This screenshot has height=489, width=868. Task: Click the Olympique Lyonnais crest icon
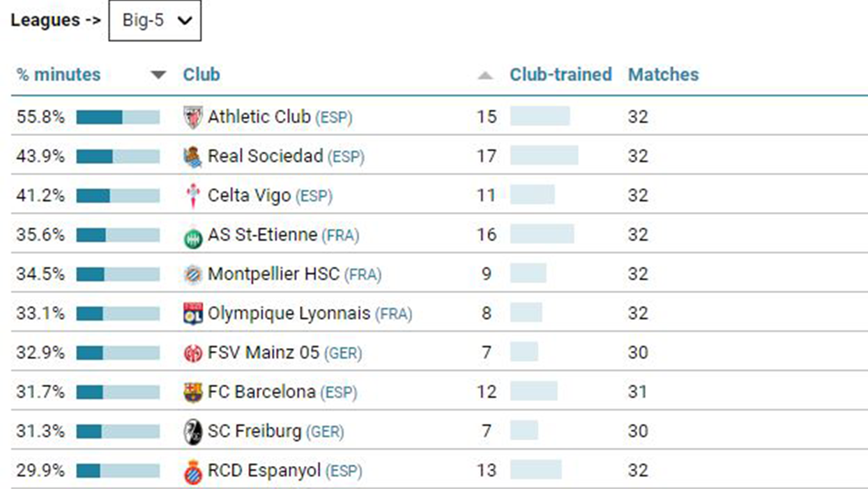pyautogui.click(x=192, y=314)
